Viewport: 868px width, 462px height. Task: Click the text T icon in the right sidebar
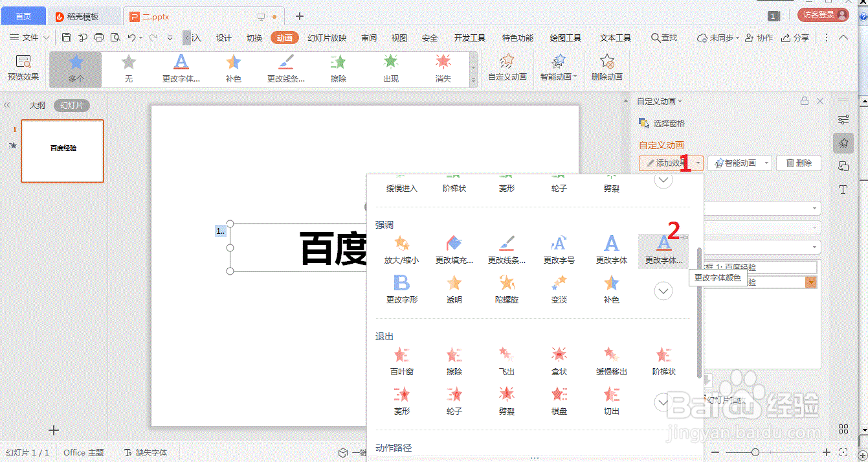(x=843, y=190)
